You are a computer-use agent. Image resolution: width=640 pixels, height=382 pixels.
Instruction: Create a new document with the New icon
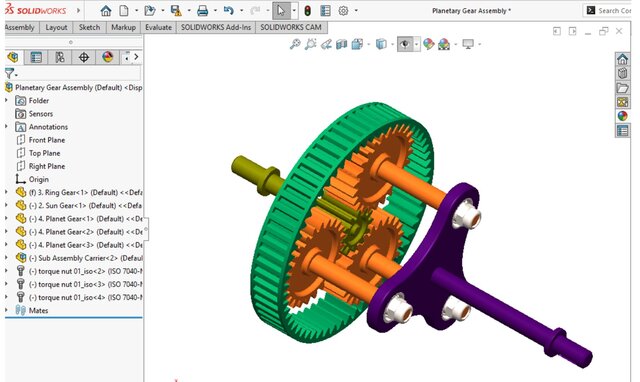[124, 11]
